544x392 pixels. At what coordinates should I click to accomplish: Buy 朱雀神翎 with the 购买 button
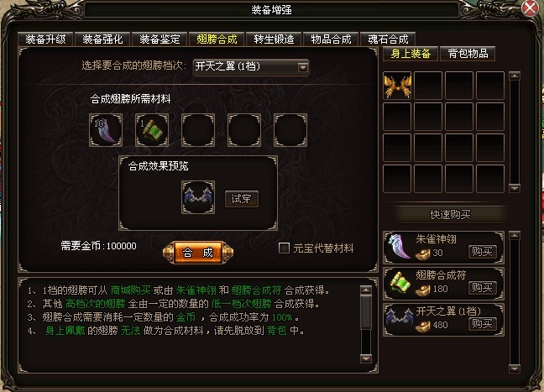click(x=482, y=252)
